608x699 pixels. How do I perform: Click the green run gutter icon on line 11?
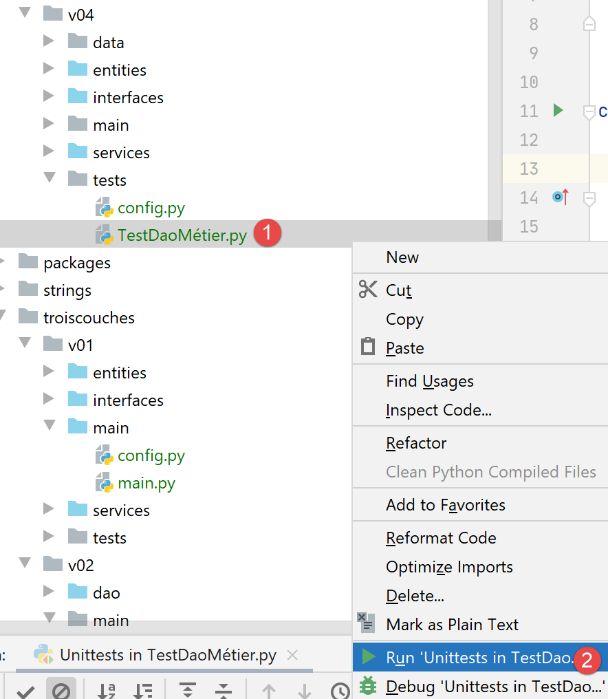558,110
